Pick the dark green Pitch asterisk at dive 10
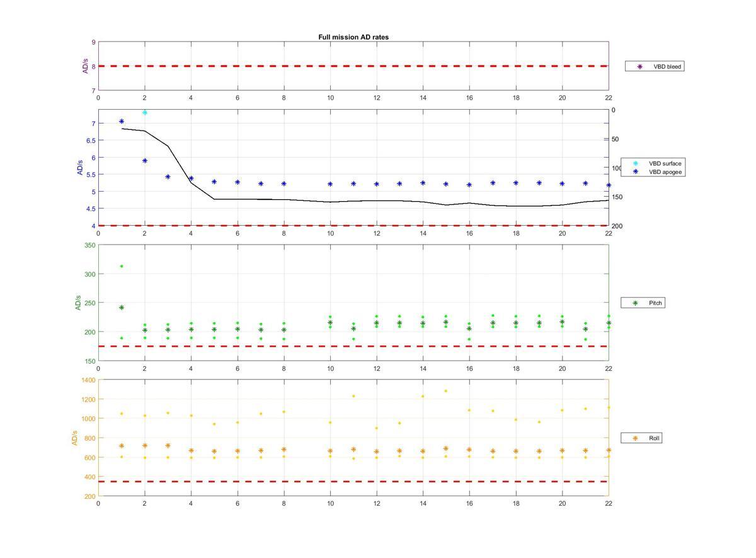This screenshot has width=756, height=558. [330, 323]
